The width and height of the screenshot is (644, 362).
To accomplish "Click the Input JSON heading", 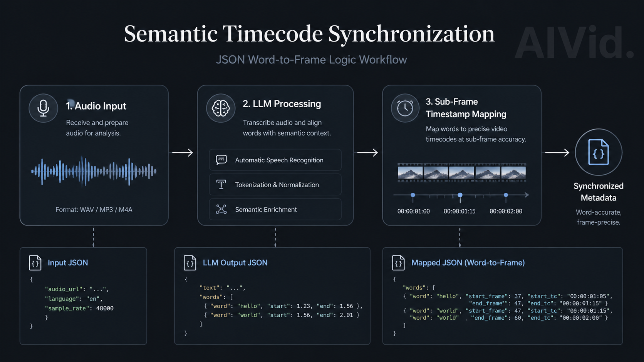I will tap(68, 263).
